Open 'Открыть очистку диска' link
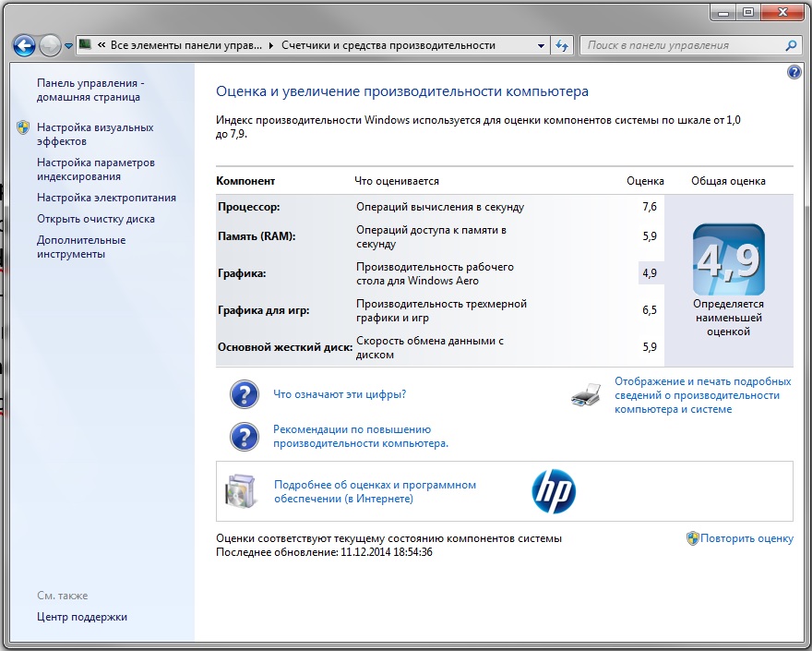 tap(95, 219)
